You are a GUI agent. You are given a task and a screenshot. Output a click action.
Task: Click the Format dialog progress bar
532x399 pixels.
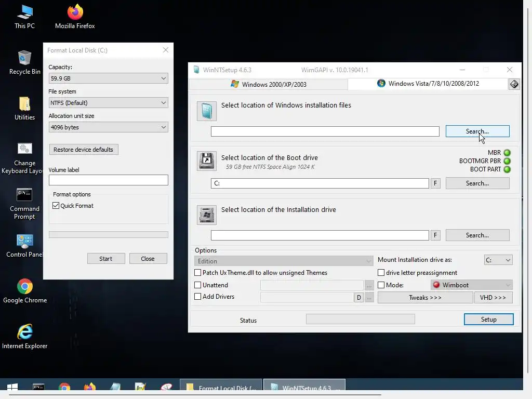point(108,234)
